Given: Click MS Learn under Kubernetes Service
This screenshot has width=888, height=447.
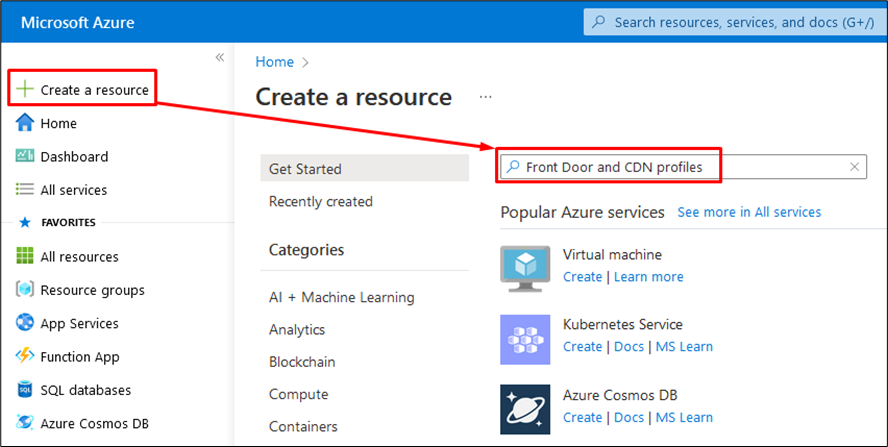Looking at the screenshot, I should pos(684,346).
